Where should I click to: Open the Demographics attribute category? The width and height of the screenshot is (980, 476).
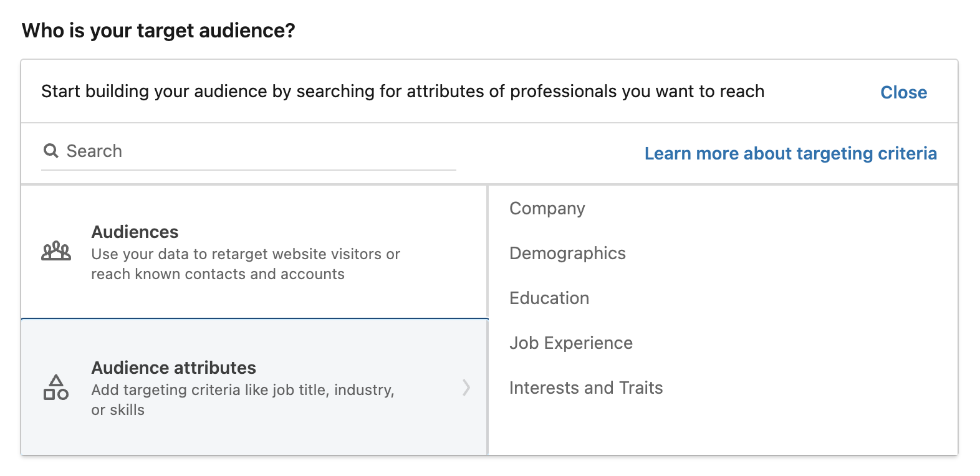(x=567, y=253)
